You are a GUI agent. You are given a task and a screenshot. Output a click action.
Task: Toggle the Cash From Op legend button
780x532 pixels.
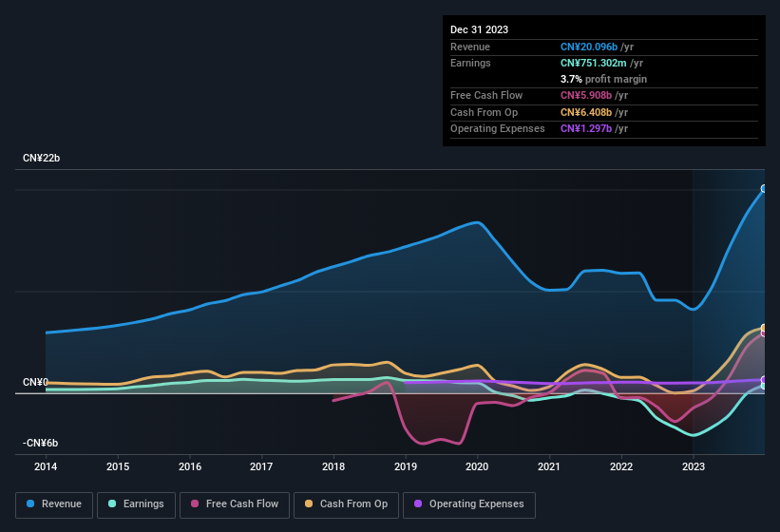click(346, 505)
